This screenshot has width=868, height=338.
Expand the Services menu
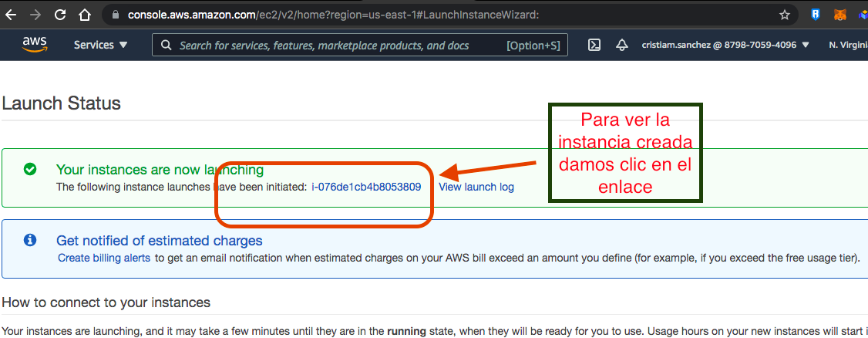[x=100, y=45]
